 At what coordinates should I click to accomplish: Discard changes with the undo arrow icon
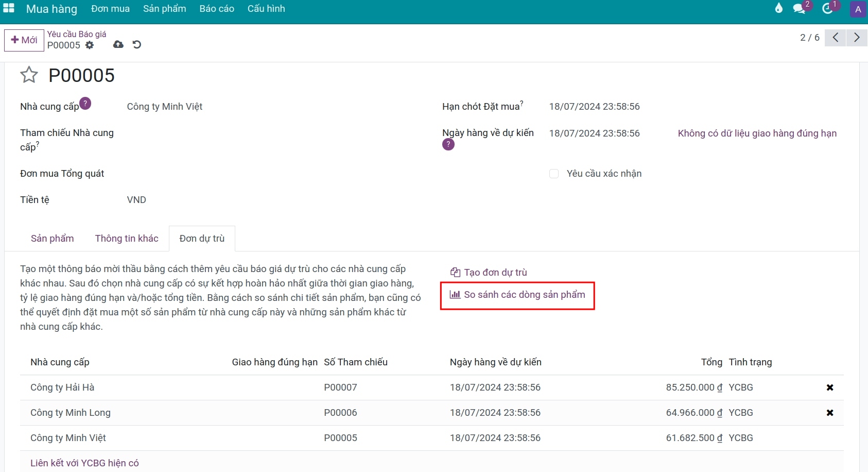[137, 45]
